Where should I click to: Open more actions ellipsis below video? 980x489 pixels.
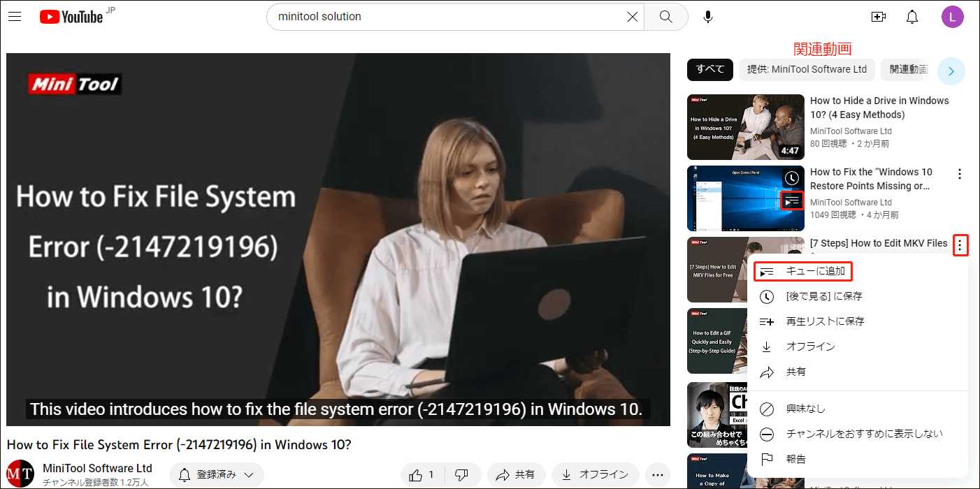click(657, 475)
